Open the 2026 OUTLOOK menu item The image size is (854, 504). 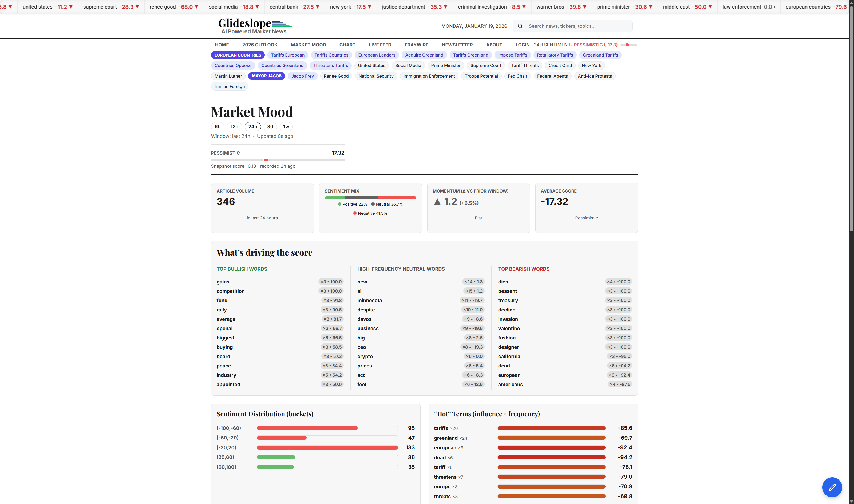(x=260, y=45)
